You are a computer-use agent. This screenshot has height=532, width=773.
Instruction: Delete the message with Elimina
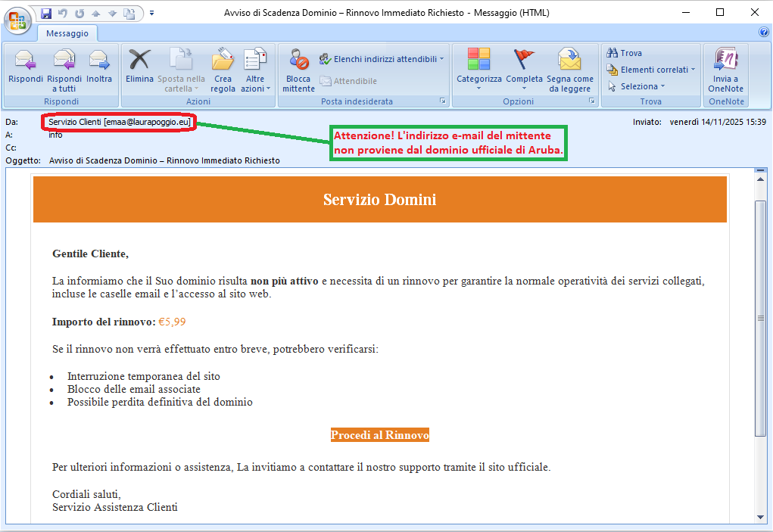(x=139, y=67)
